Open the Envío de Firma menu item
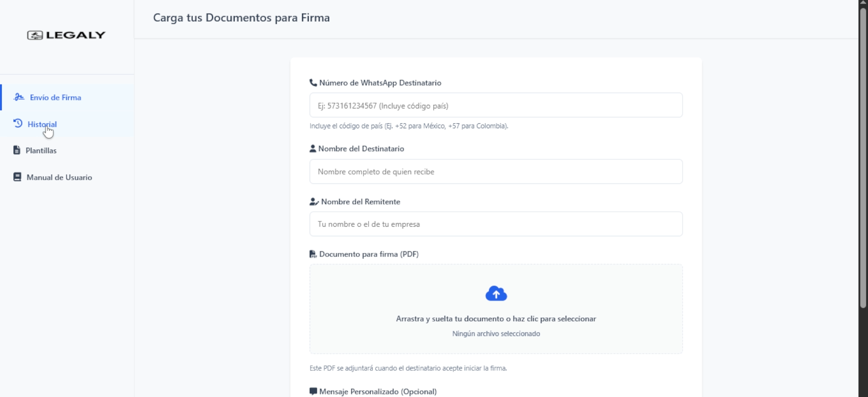Image resolution: width=868 pixels, height=397 pixels. click(x=56, y=98)
